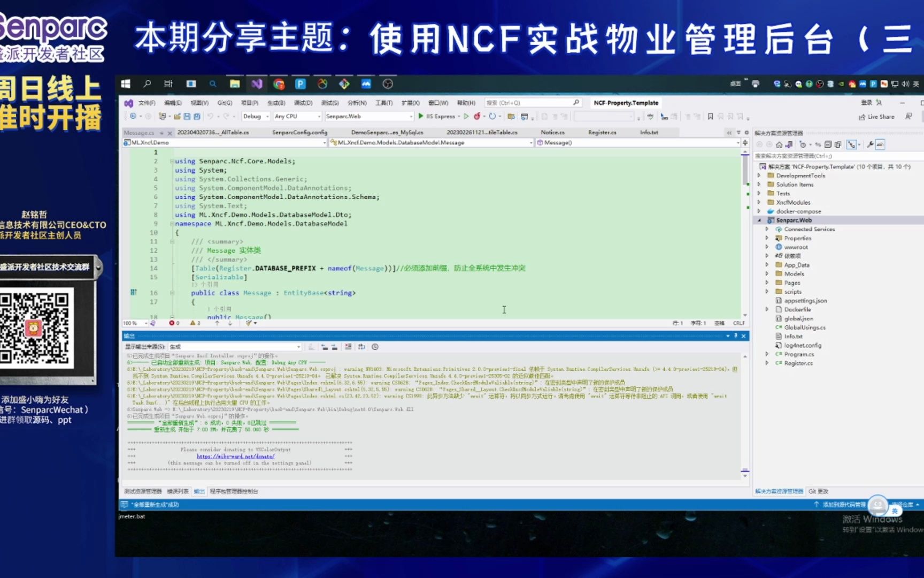
Task: Open the Message() member dropdown
Action: (638, 142)
